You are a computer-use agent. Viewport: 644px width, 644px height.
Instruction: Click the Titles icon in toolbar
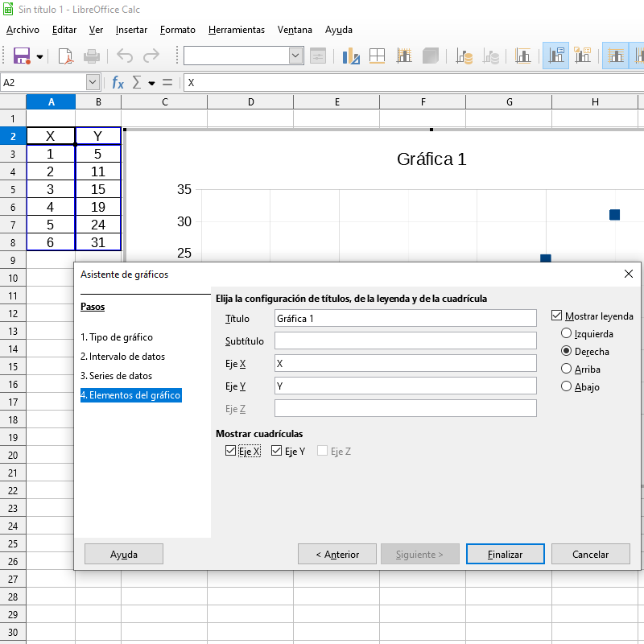point(522,56)
